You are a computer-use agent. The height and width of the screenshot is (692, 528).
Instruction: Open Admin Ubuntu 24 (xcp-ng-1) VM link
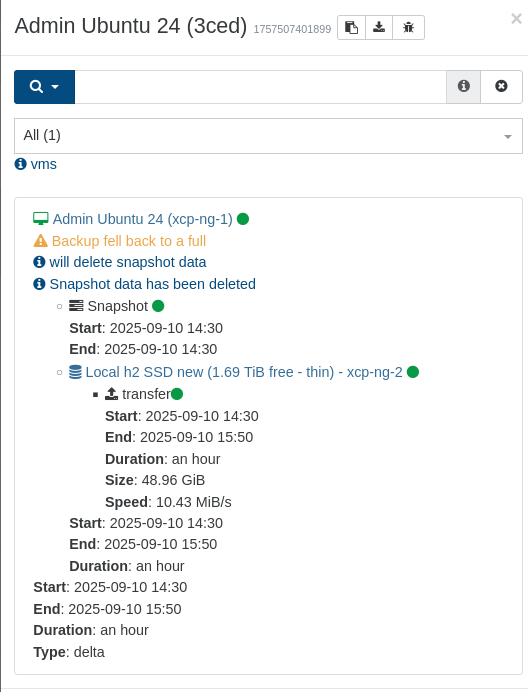coord(142,219)
